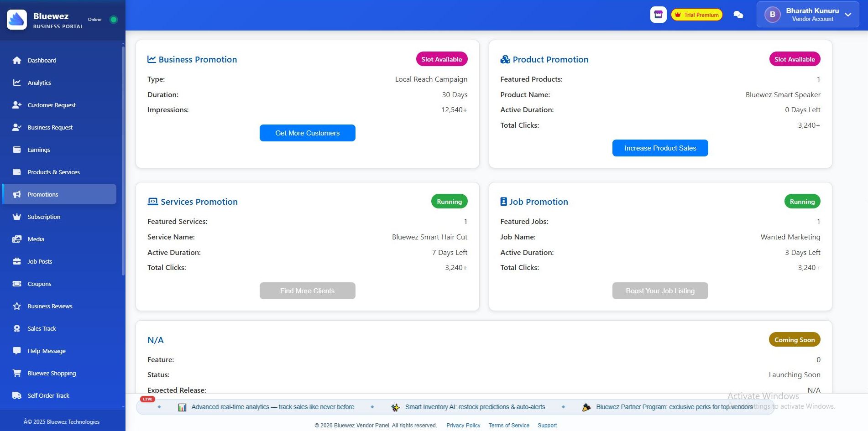Click Boost Your Job Listing button

pyautogui.click(x=660, y=291)
